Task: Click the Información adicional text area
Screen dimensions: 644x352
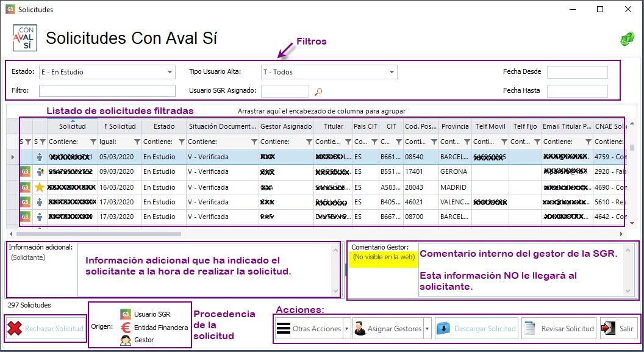Action: click(206, 270)
